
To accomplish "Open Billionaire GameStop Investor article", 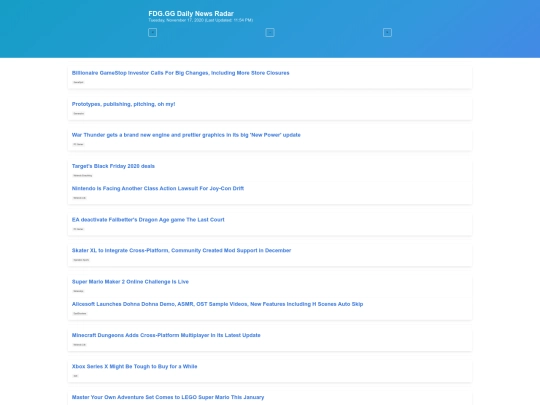I will point(180,73).
